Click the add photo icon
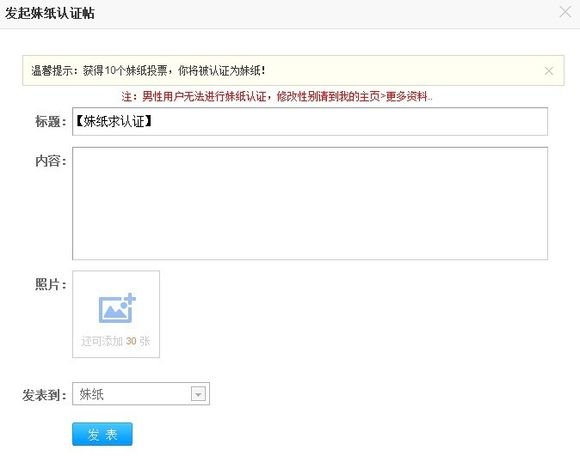Image resolution: width=580 pixels, height=468 pixels. click(117, 308)
